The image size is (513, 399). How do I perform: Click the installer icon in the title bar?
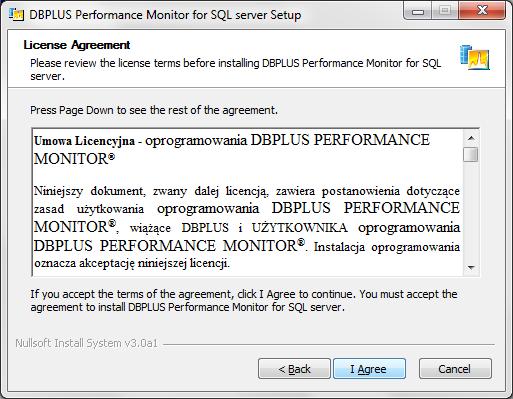click(x=16, y=15)
